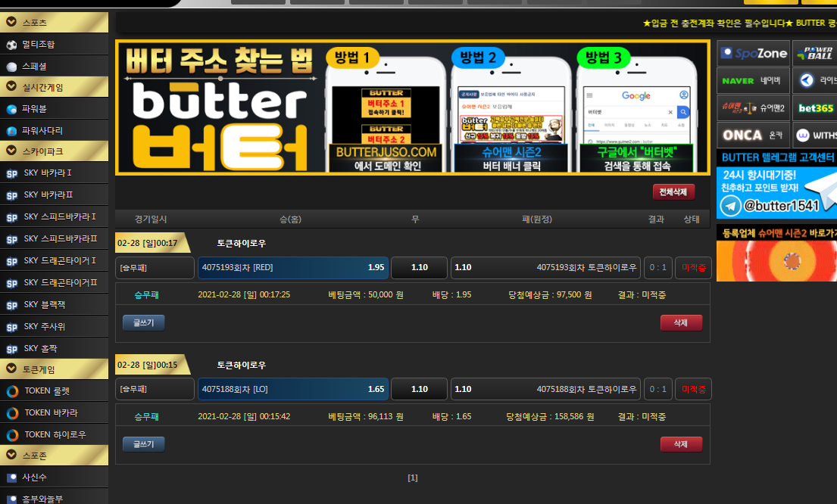Go to page [1] in pagination

pos(412,478)
